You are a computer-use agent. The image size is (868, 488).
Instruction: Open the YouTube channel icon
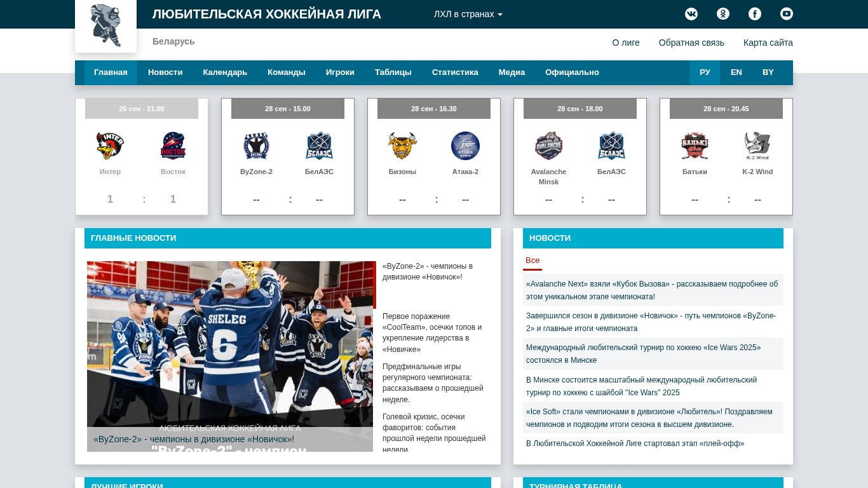[x=787, y=14]
